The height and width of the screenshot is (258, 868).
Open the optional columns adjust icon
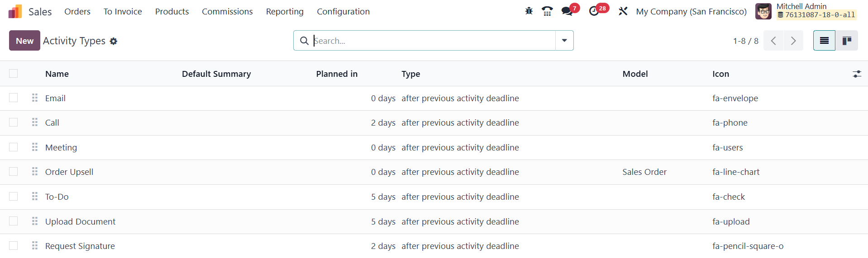click(857, 74)
